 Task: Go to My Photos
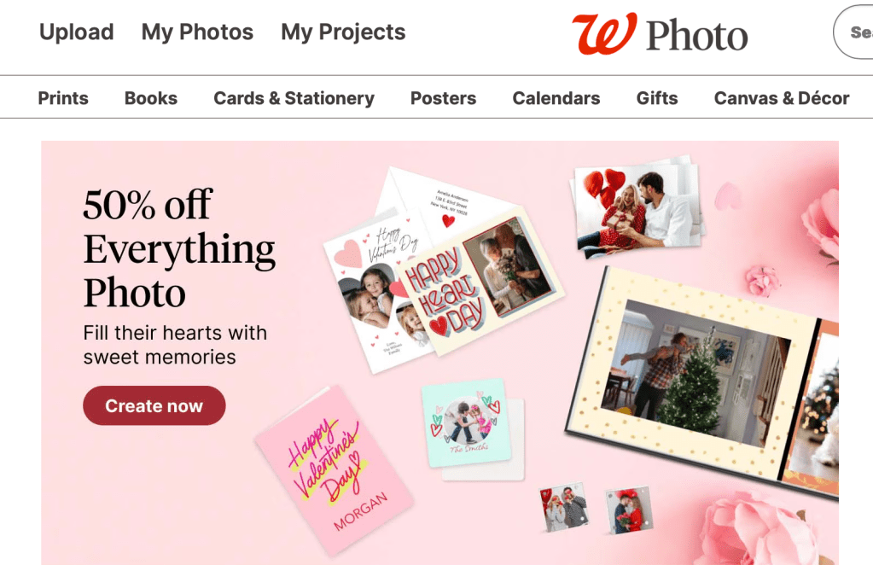tap(197, 32)
